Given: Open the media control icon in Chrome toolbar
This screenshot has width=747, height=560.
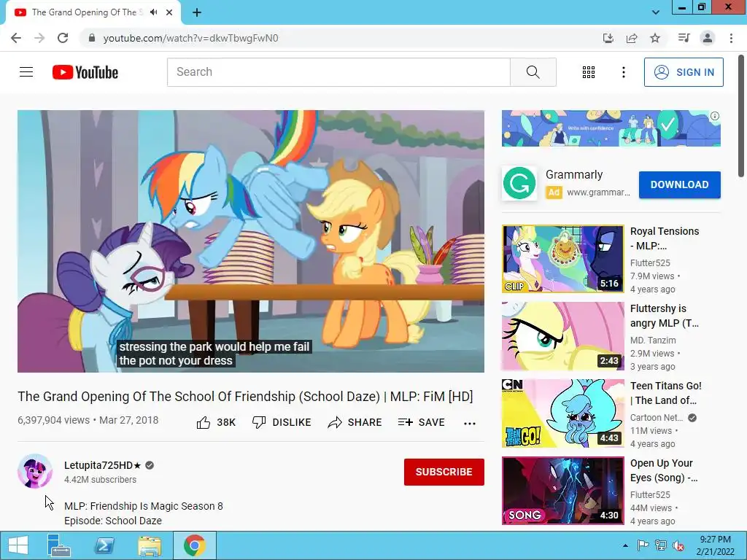Looking at the screenshot, I should pos(684,38).
